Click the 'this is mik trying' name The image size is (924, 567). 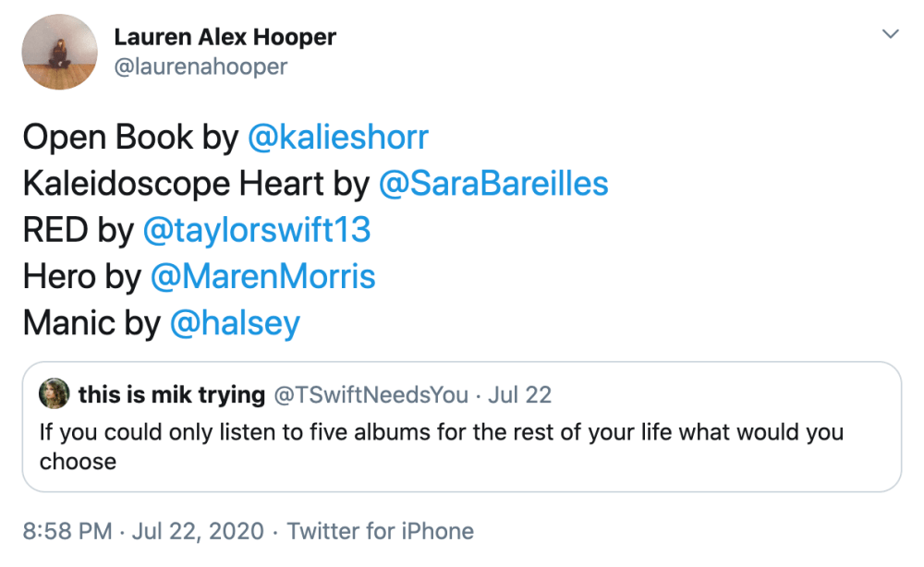coord(172,395)
